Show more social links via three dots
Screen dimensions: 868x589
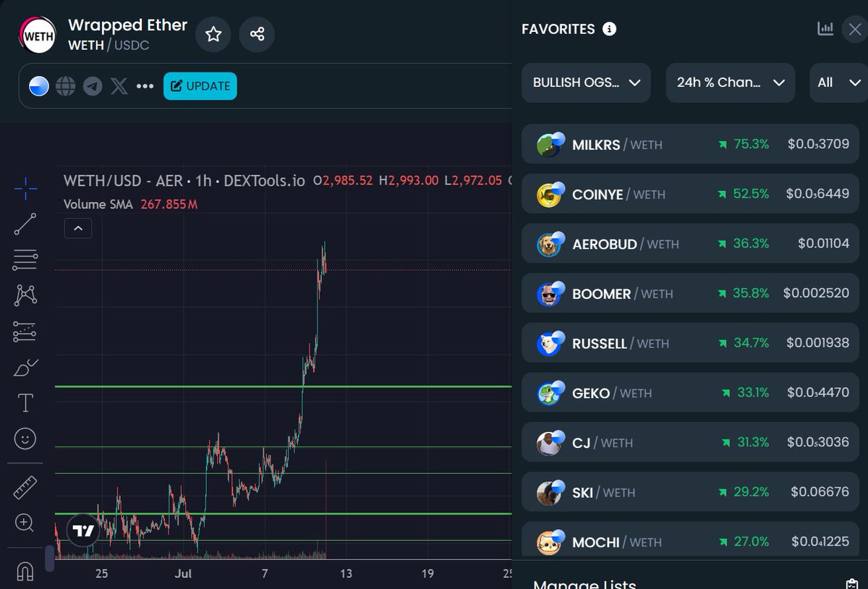click(x=145, y=86)
